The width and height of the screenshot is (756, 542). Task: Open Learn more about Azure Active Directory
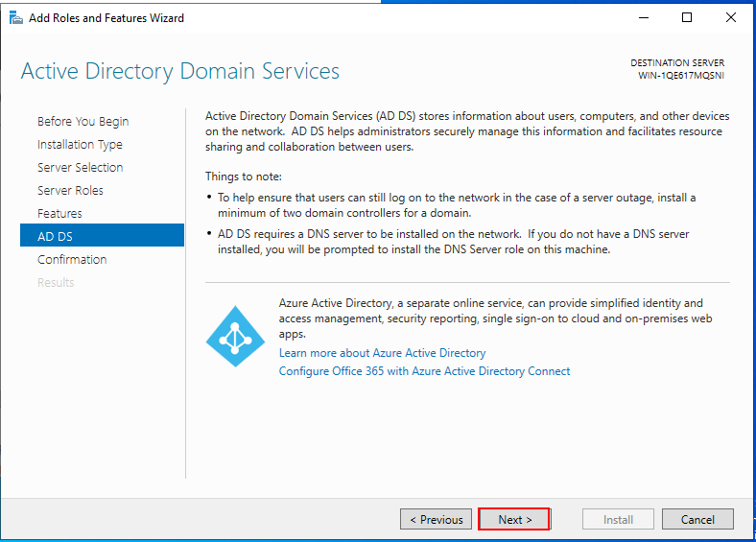383,353
